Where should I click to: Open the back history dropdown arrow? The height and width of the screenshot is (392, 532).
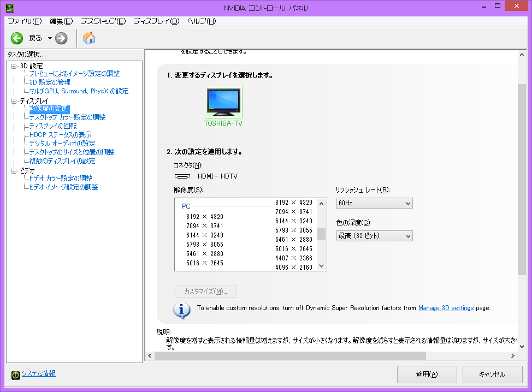50,38
